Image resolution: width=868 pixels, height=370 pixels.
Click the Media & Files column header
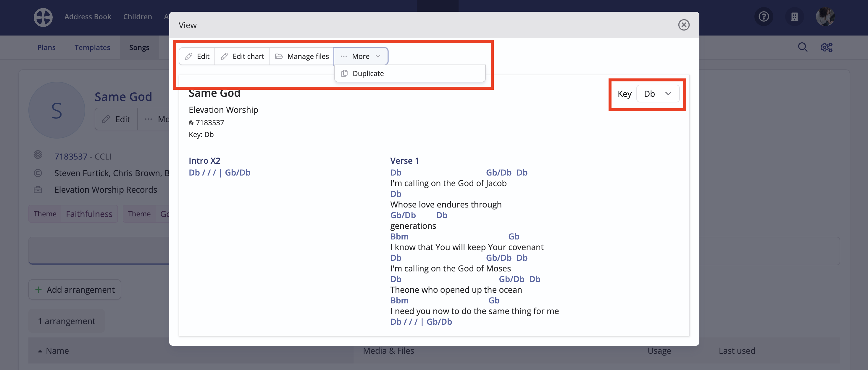[x=388, y=351]
